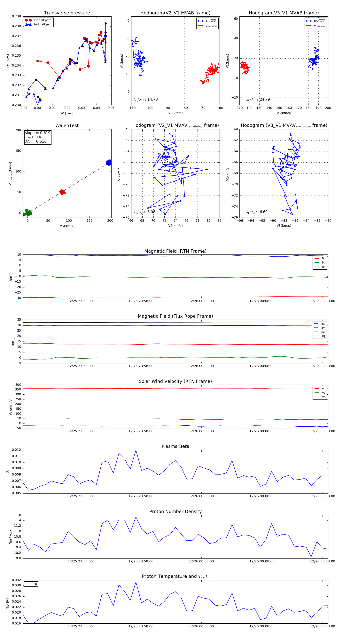Viewport: 351px width, 644px height.
Task: Click '12/26 00:13:00' tick under Proton Temperature plot
Action: point(323,626)
